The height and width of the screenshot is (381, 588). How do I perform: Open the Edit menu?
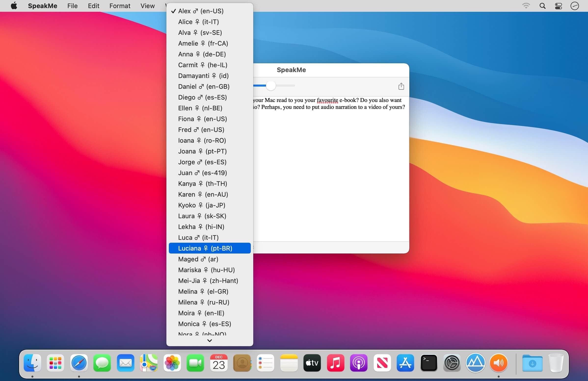[94, 6]
